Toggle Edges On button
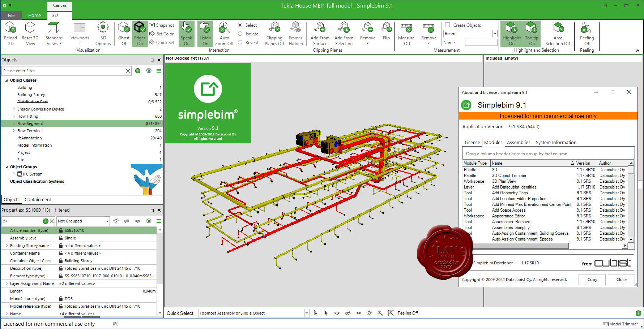Image resolution: width=644 pixels, height=329 pixels. [140, 34]
